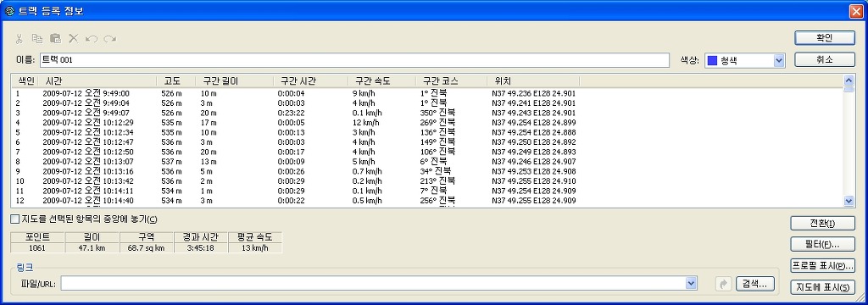Select row 1 at 오전 9:49:00
The image size is (868, 305).
(427, 93)
